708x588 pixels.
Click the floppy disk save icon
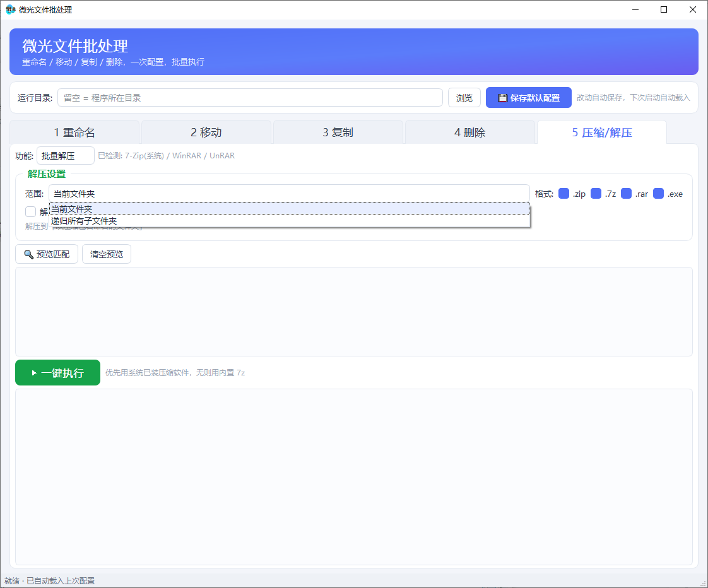[x=502, y=98]
